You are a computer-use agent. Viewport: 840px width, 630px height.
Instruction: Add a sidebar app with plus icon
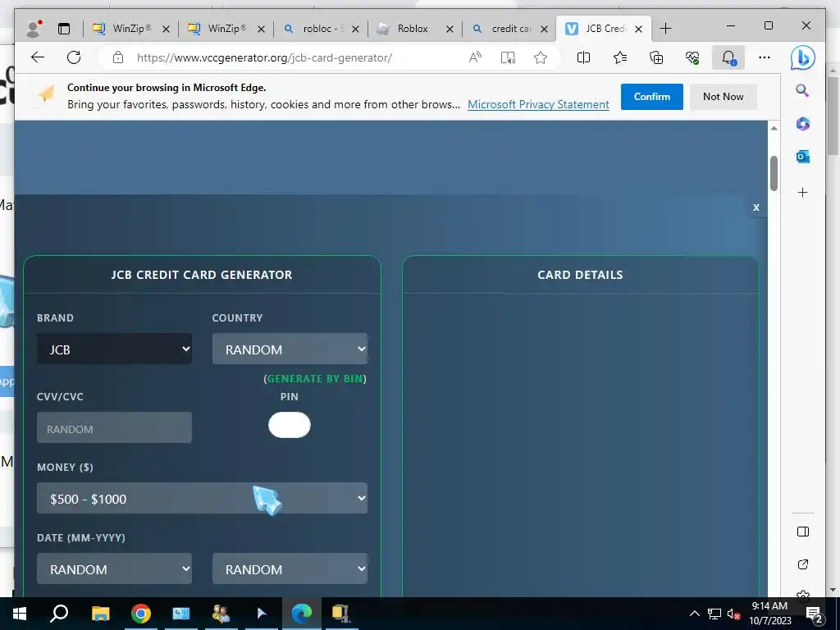click(802, 192)
